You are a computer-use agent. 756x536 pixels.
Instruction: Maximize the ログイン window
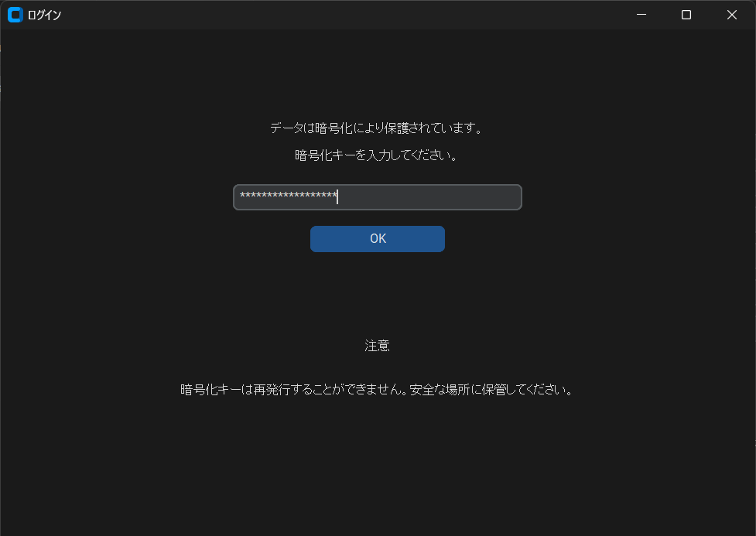(686, 15)
